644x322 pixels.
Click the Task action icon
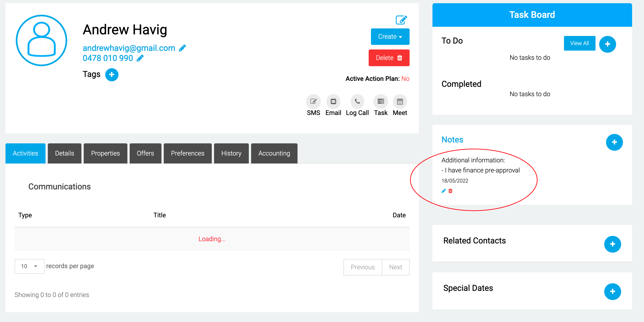click(381, 101)
